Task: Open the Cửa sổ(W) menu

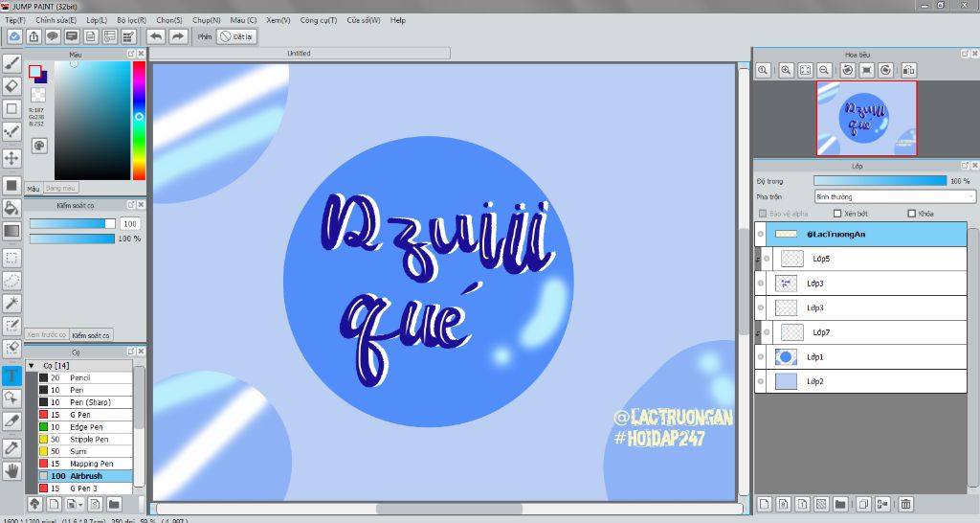Action: [x=363, y=20]
